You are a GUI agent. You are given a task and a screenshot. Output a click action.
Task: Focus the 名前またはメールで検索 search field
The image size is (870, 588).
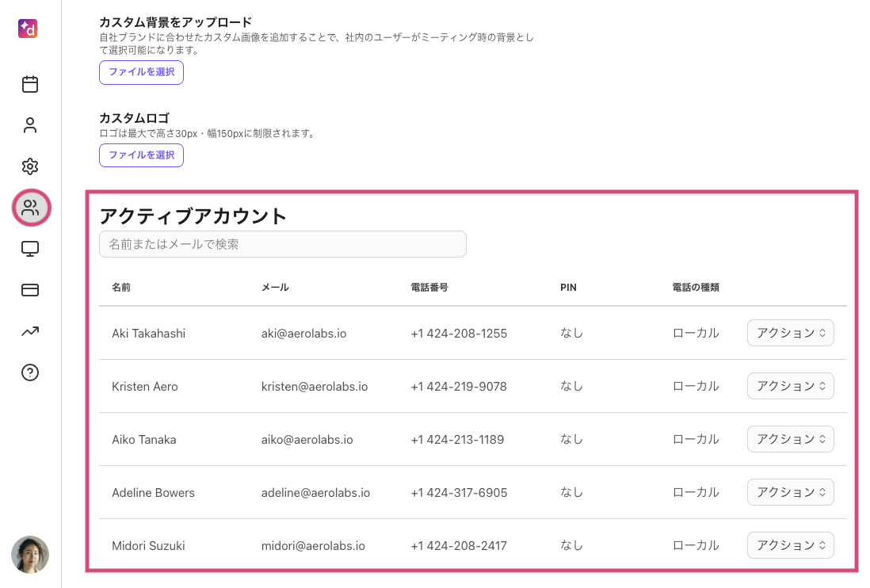(282, 244)
